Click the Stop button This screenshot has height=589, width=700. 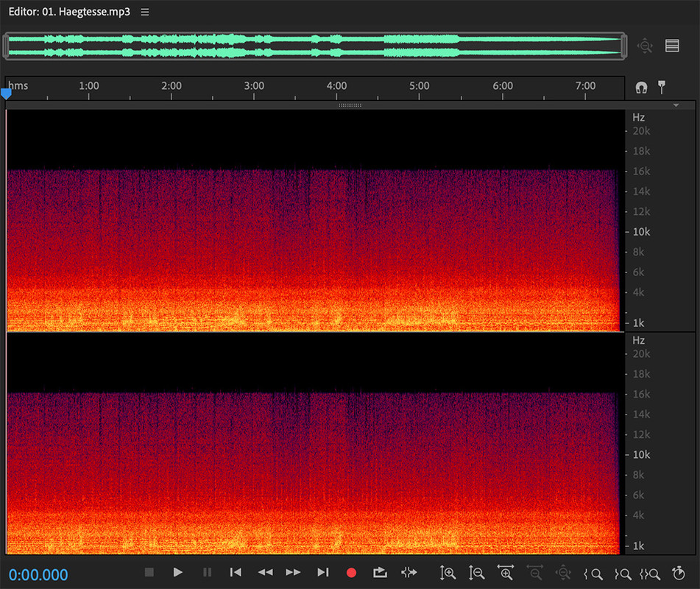tap(149, 572)
